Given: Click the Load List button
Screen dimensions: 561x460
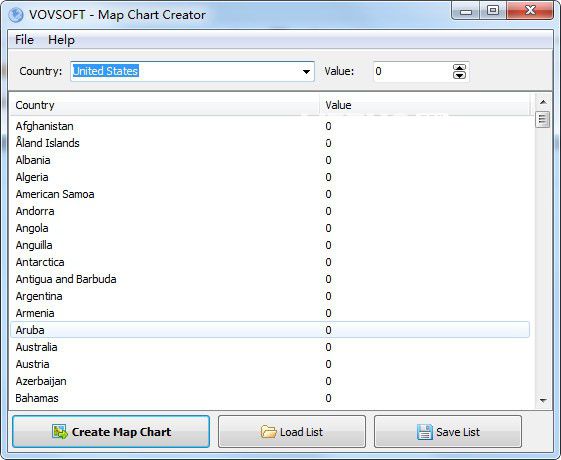Looking at the screenshot, I should 292,431.
